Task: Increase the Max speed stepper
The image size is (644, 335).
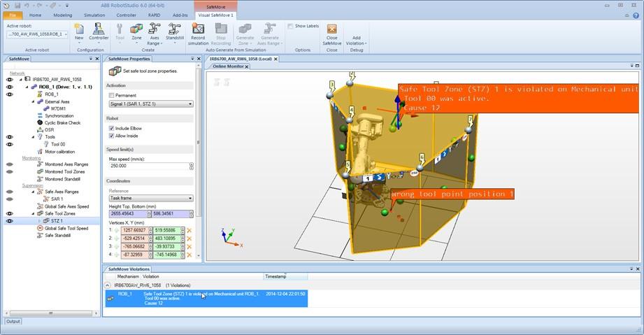Action: (x=192, y=164)
